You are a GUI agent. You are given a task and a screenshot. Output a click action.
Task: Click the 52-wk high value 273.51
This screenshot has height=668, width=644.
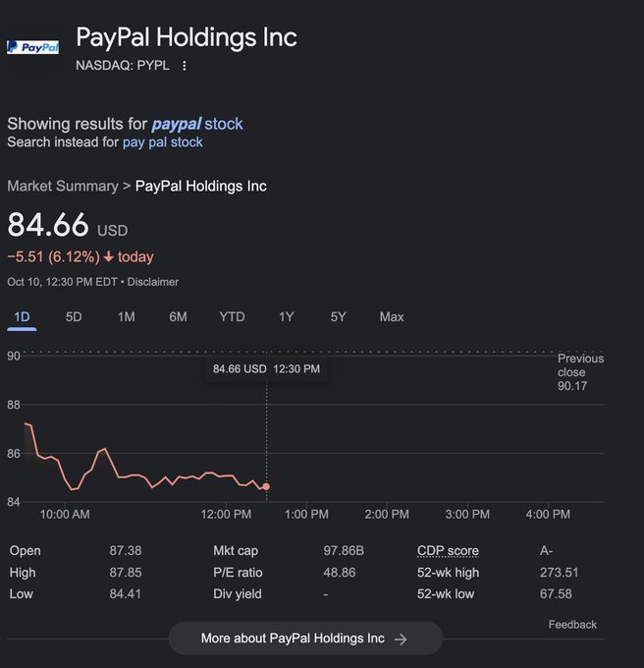click(559, 572)
